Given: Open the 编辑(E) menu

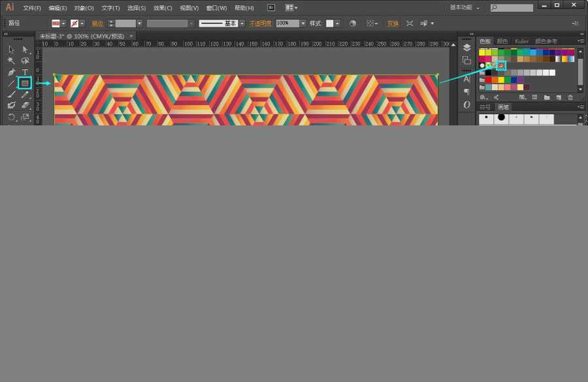Looking at the screenshot, I should 57,8.
